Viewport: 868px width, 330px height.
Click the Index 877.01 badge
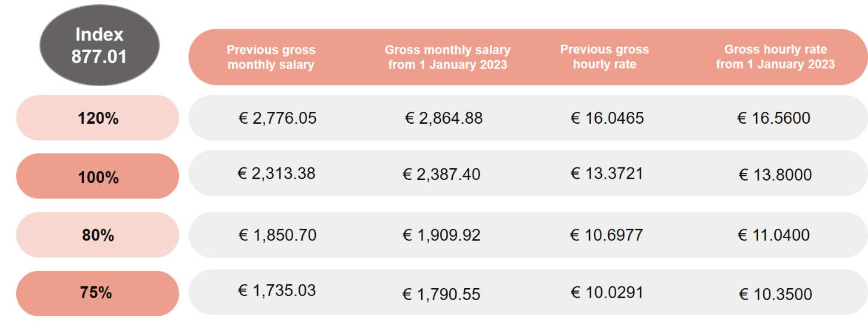(x=99, y=46)
